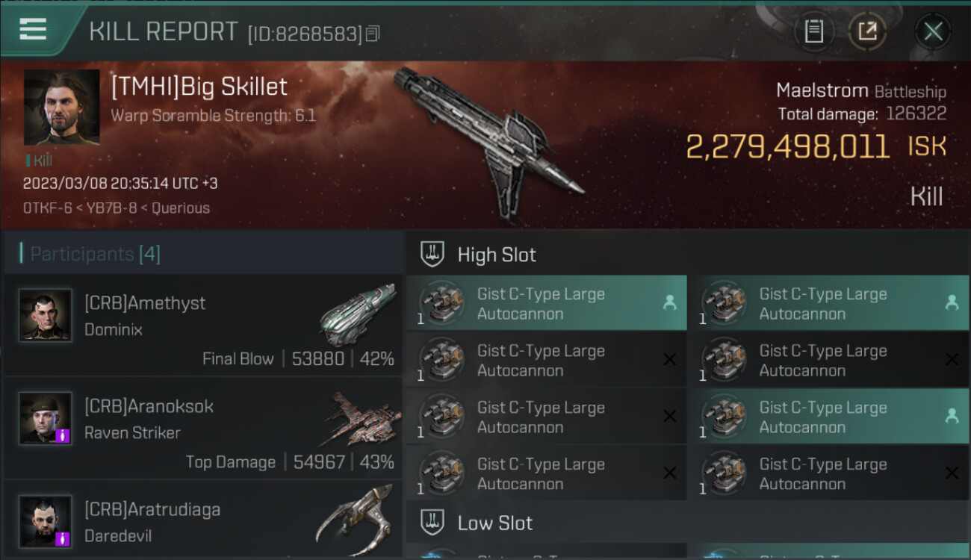The image size is (971, 560).
Task: Open the clipboard notes icon
Action: [813, 31]
